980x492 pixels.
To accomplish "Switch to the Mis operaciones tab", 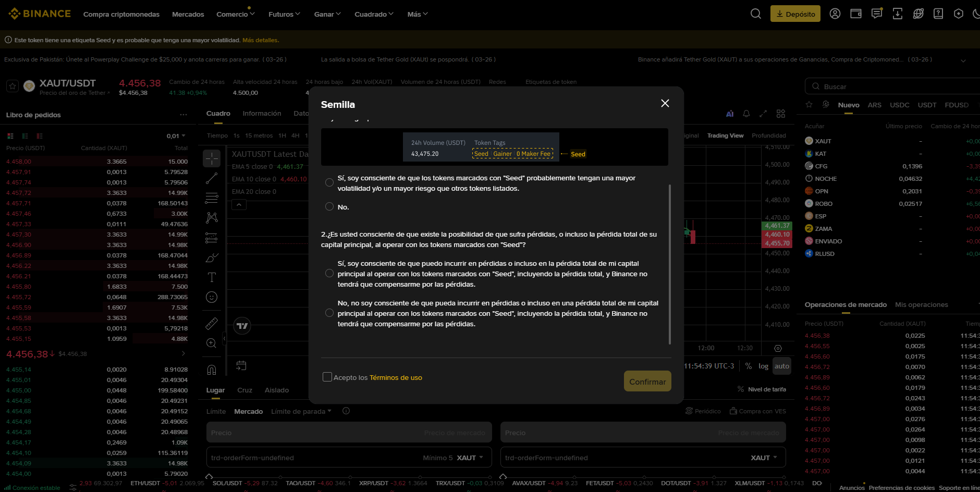I will pos(921,305).
